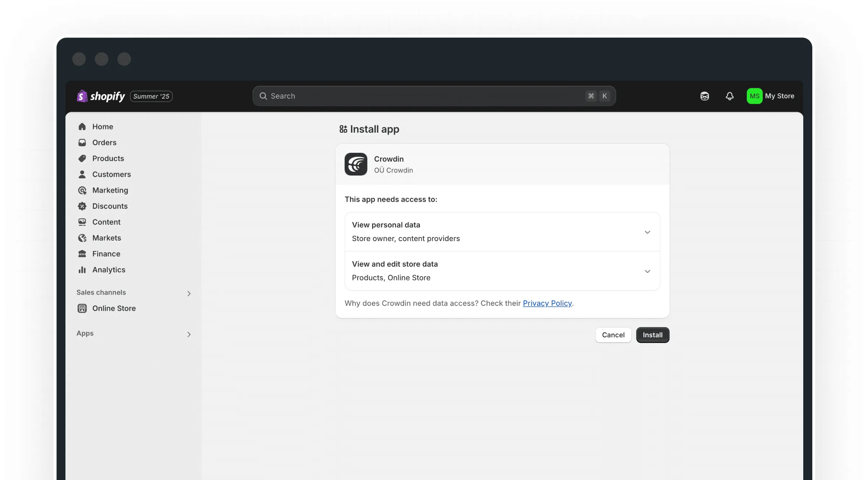868x480 pixels.
Task: Expand the View personal data section
Action: 647,232
